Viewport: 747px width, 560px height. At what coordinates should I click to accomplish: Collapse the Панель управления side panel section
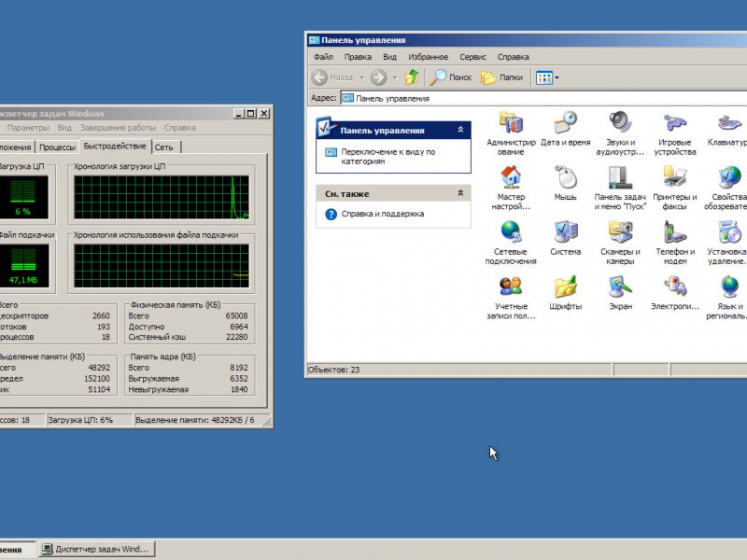click(460, 130)
